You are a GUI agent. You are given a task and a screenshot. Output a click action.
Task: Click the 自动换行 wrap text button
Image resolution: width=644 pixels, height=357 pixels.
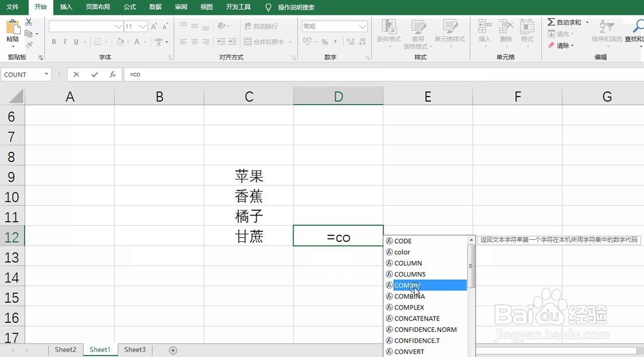(x=261, y=26)
